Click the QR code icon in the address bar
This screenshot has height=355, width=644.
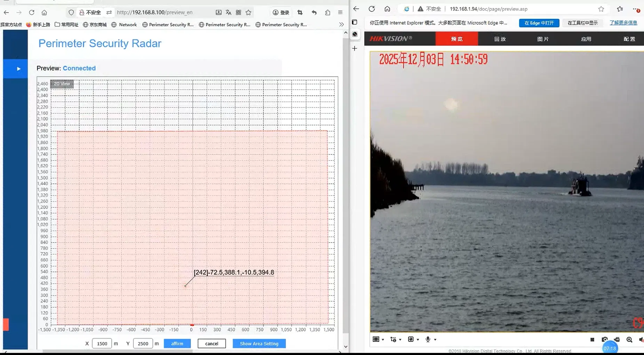coord(238,12)
